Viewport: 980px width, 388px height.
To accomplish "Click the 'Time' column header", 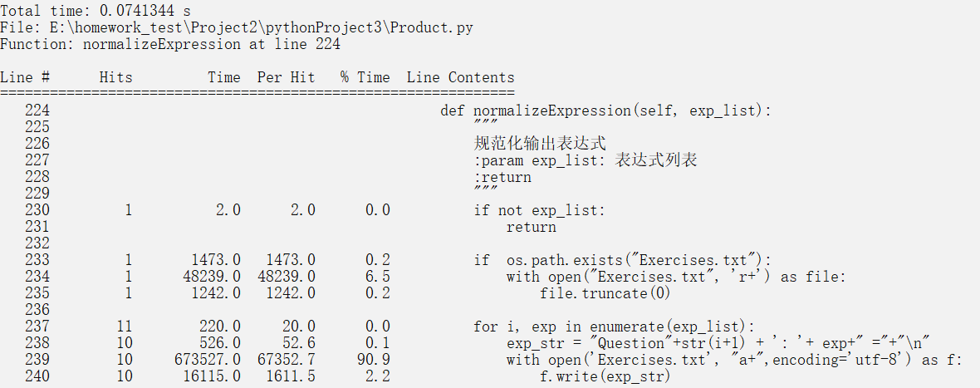I will point(223,77).
